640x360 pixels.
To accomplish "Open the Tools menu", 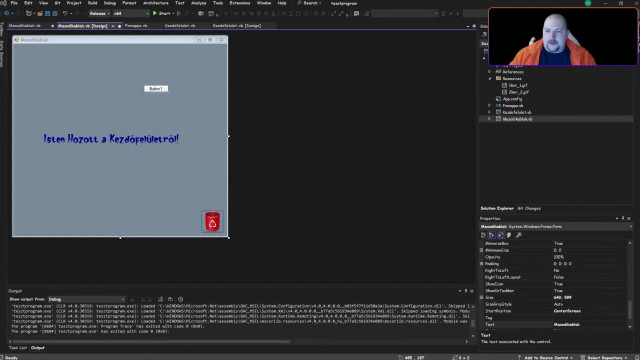I will [218, 3].
